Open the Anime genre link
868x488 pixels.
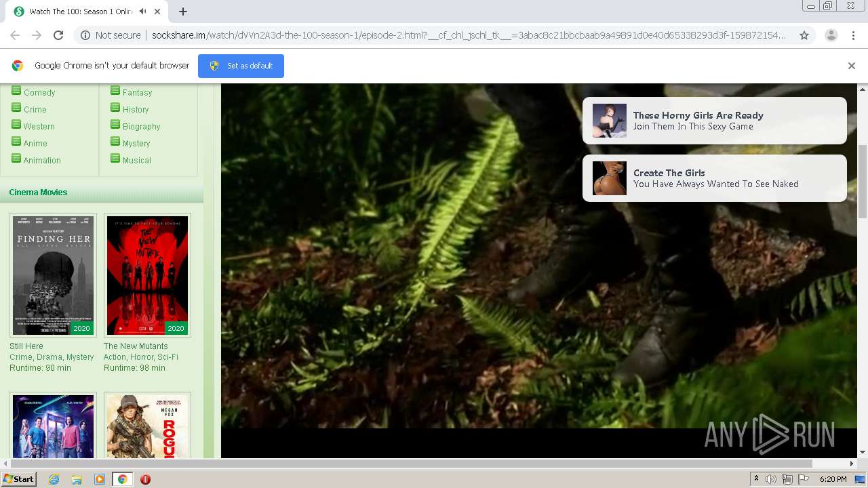pos(35,144)
